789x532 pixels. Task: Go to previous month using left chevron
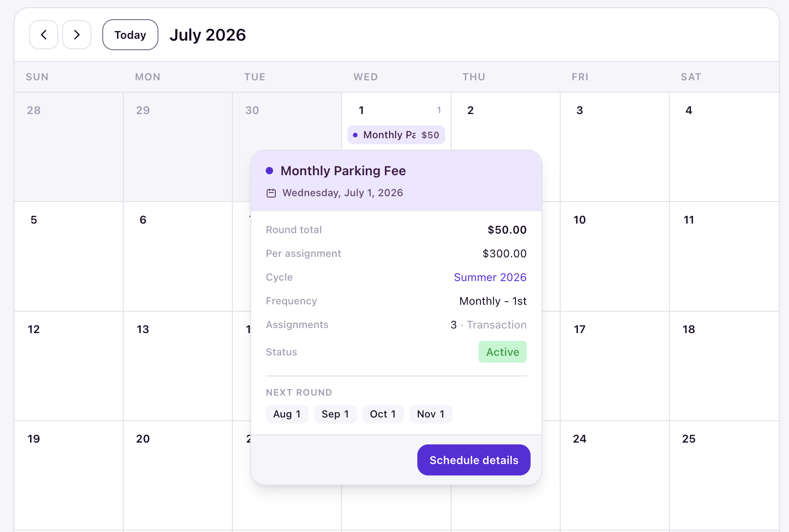click(44, 35)
